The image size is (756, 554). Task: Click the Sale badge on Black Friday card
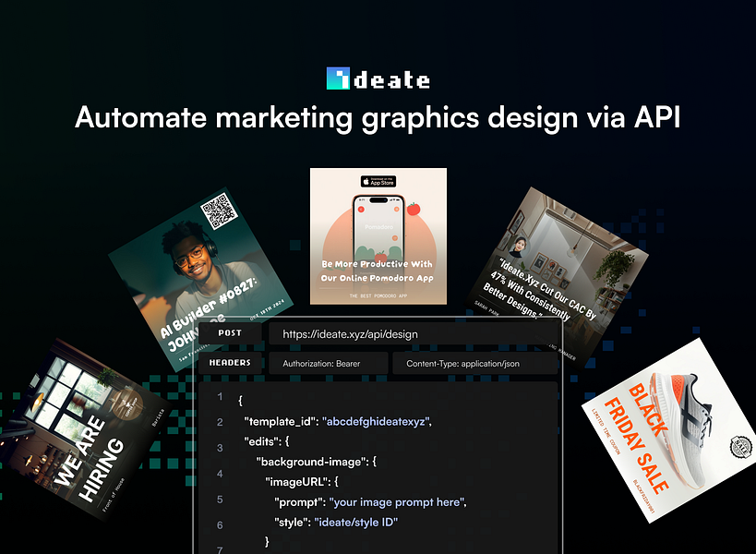pyautogui.click(x=741, y=447)
